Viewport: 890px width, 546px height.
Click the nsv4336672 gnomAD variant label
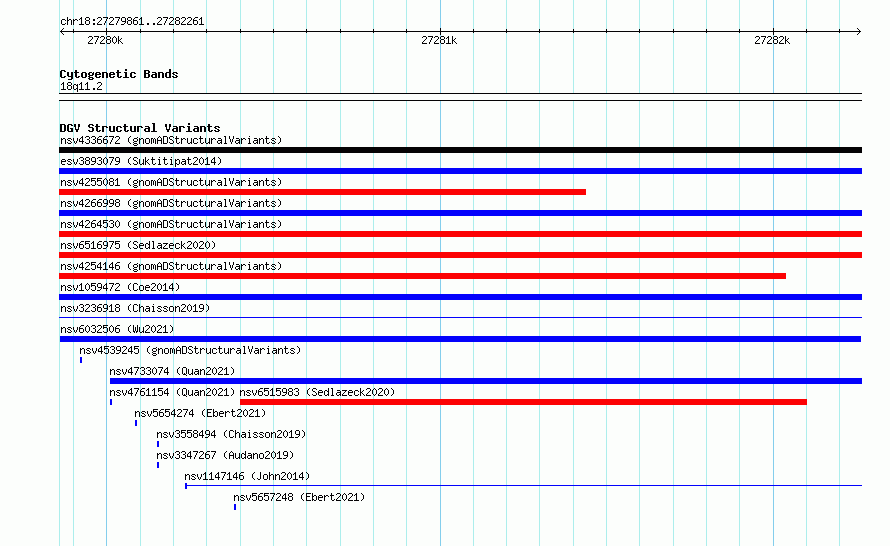171,140
